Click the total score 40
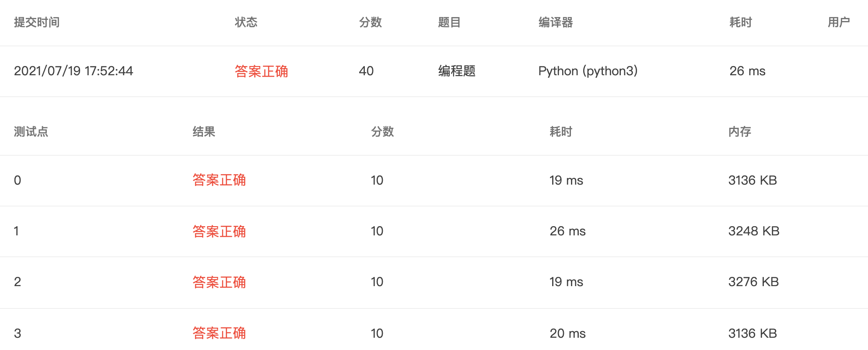 366,71
